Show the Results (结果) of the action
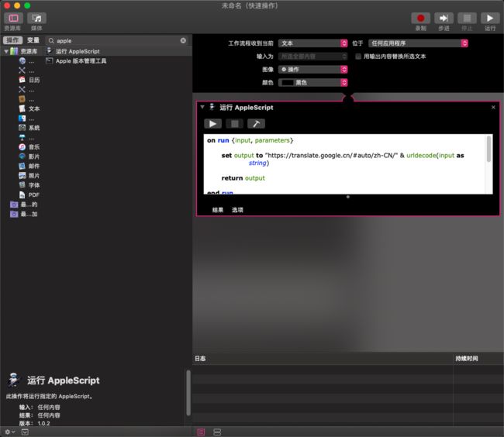Screen dimensions: 504x437 (x=218, y=210)
